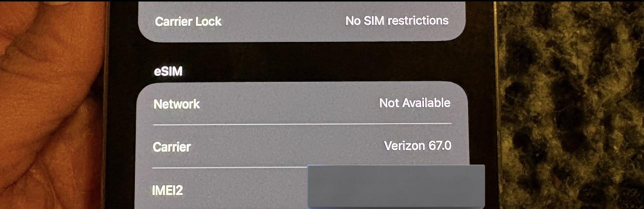
Task: Tap the Carrier row label
Action: [x=172, y=147]
